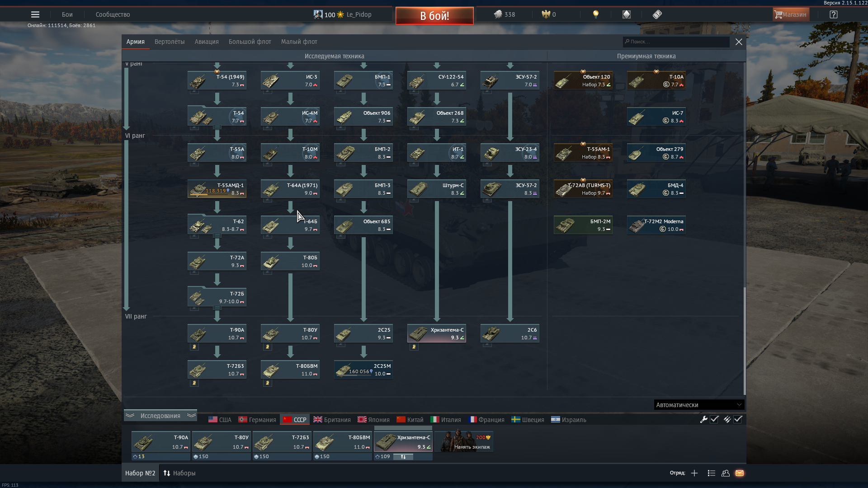Select the Хризантема-С crew slot
The image size is (868, 488).
(403, 442)
